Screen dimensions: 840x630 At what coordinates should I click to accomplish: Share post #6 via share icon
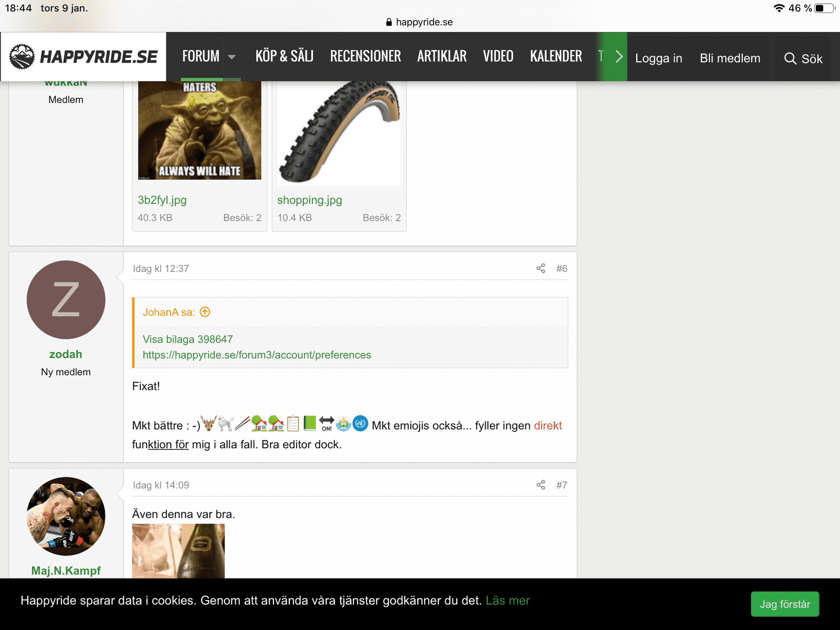[541, 268]
